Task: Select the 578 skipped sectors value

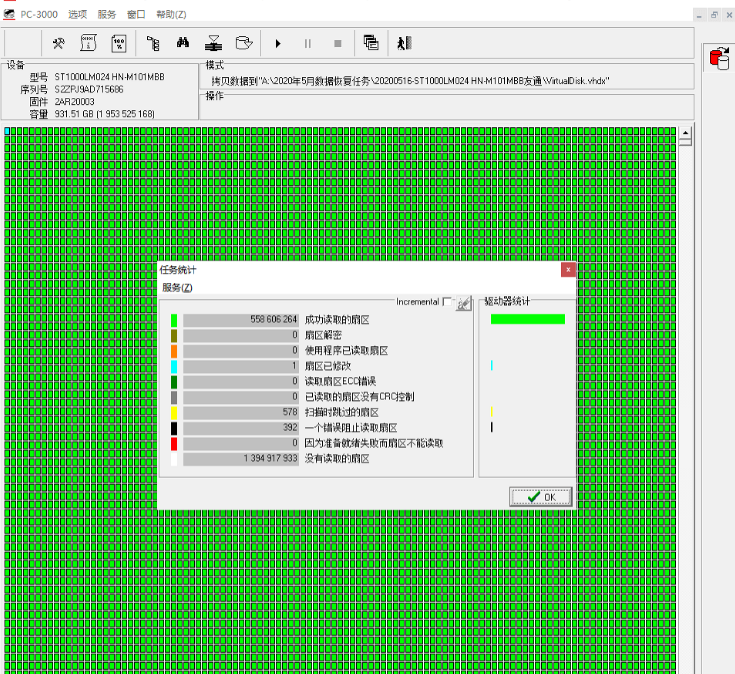Action: [240, 412]
